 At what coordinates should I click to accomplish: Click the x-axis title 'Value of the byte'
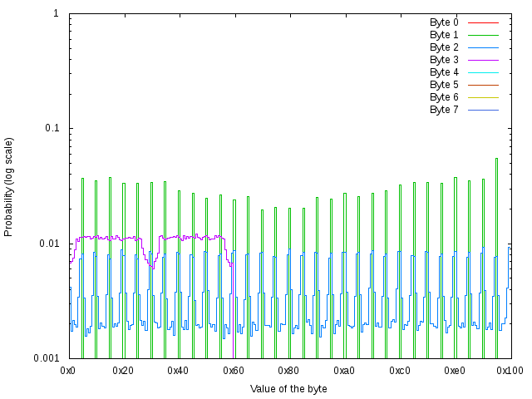288,389
